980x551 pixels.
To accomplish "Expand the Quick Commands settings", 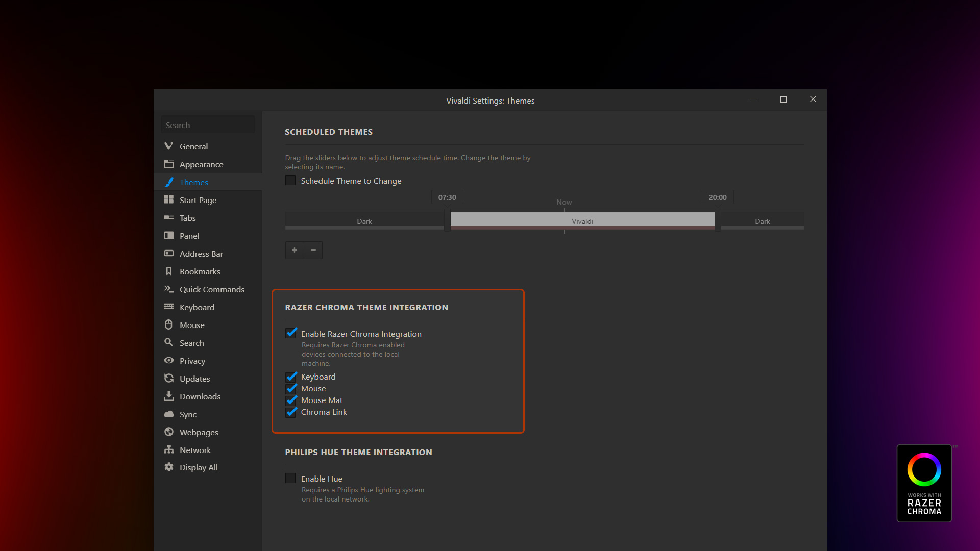I will point(212,289).
